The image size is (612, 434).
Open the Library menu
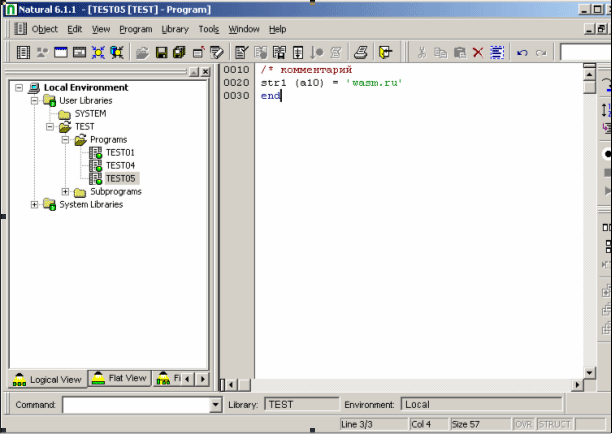174,29
